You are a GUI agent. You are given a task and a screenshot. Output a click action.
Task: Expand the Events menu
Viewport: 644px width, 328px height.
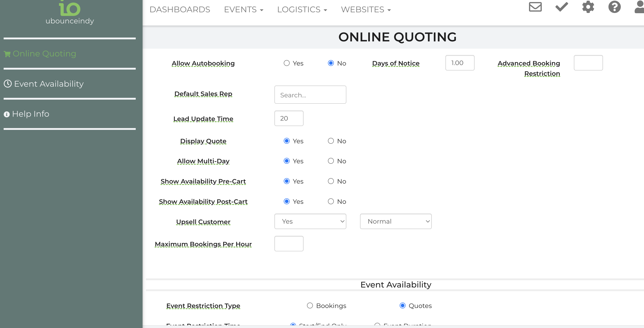click(243, 10)
